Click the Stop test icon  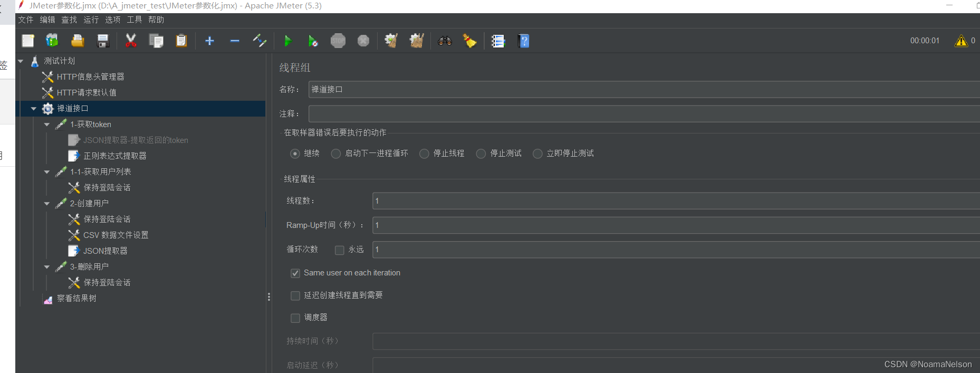pyautogui.click(x=338, y=41)
